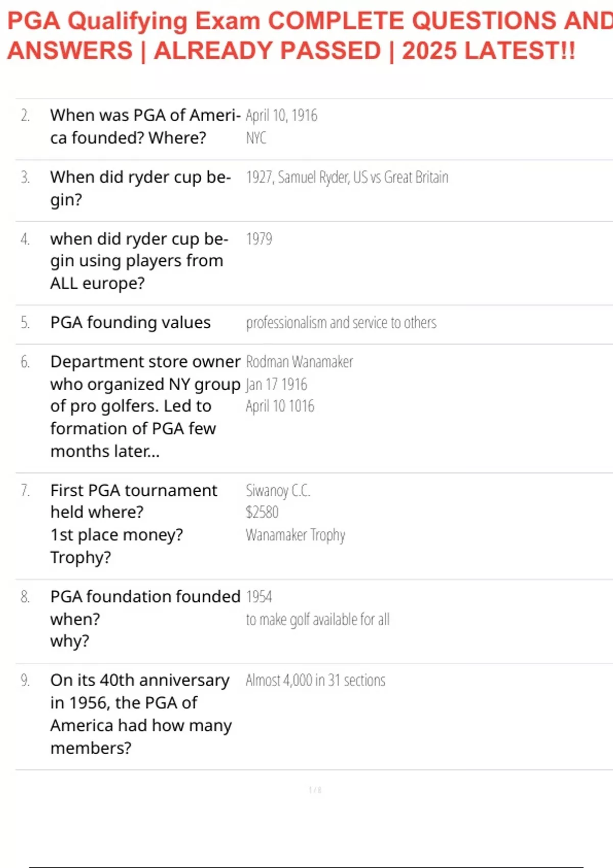Click the "Siwanoy C.C." answer
The height and width of the screenshot is (868, 613).
pyautogui.click(x=278, y=491)
